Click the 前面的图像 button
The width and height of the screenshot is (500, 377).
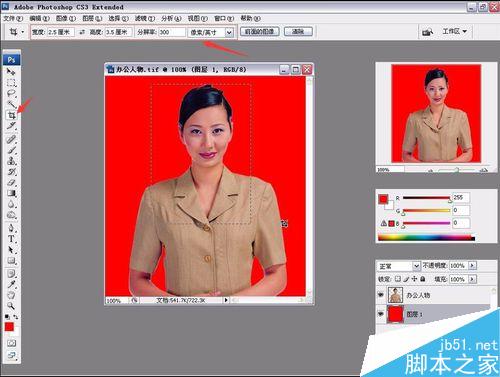[x=260, y=32]
